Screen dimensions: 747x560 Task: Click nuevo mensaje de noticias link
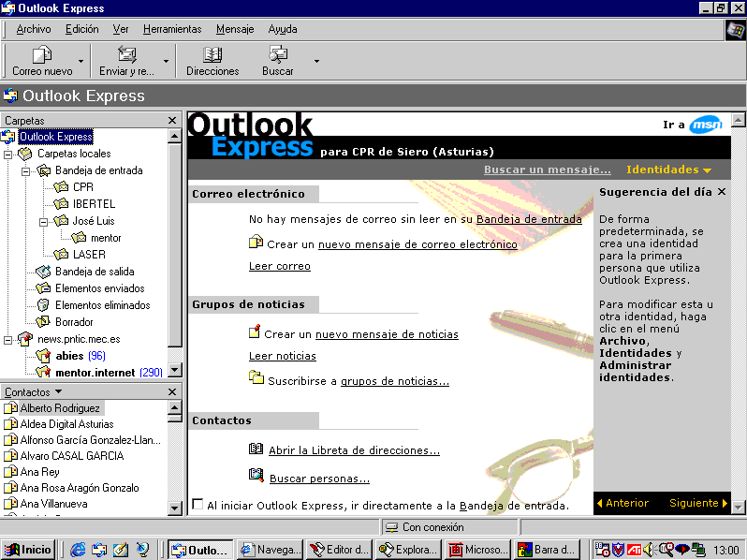click(387, 334)
